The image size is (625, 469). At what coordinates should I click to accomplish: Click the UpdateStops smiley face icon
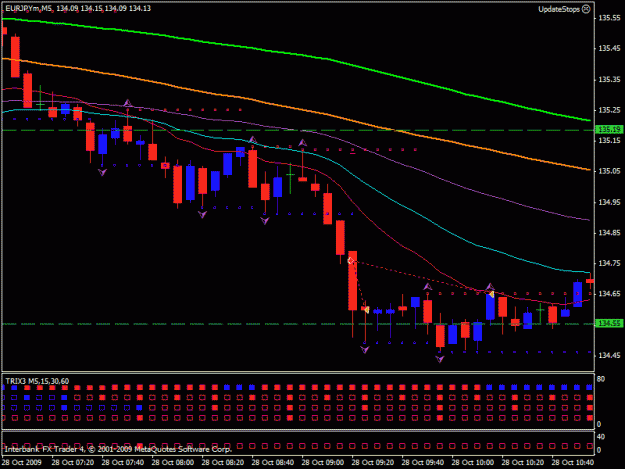point(586,9)
